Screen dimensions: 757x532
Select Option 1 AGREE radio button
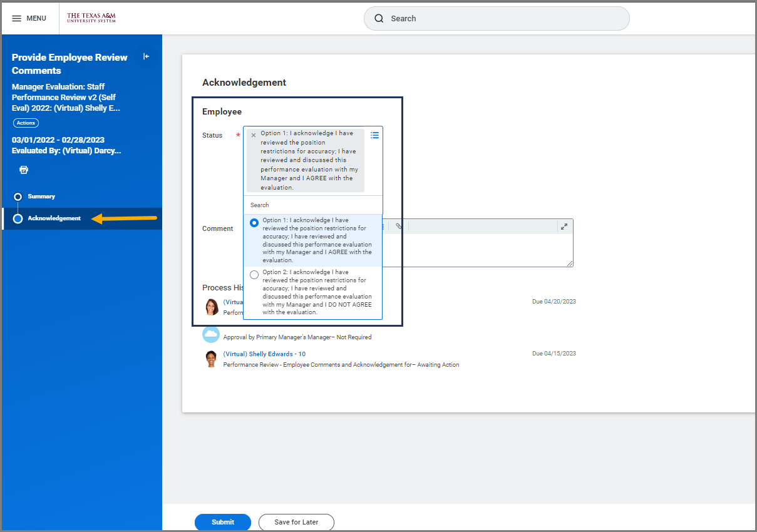254,222
